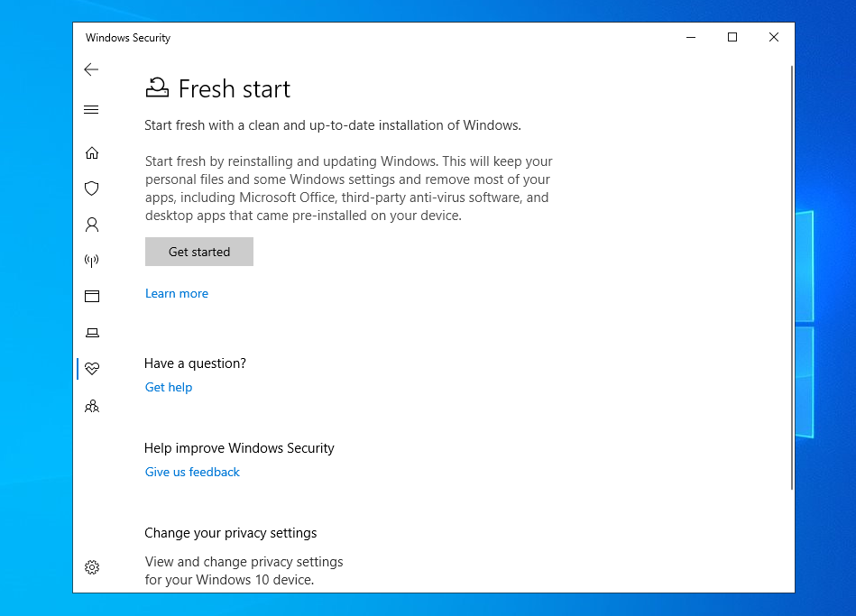Open Virus & threat protection shield icon
This screenshot has width=856, height=616.
tap(92, 188)
